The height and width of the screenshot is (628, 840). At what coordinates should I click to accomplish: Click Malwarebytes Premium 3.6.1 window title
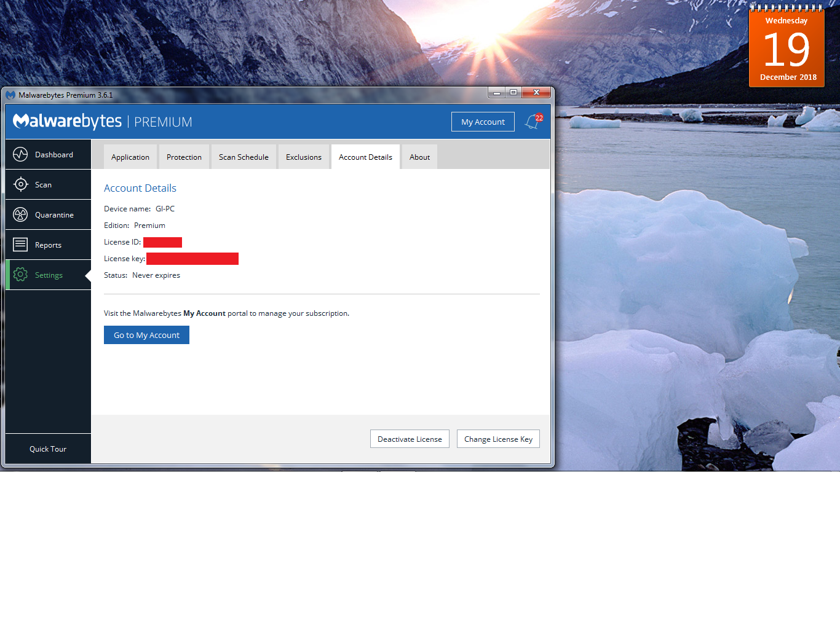(x=66, y=95)
